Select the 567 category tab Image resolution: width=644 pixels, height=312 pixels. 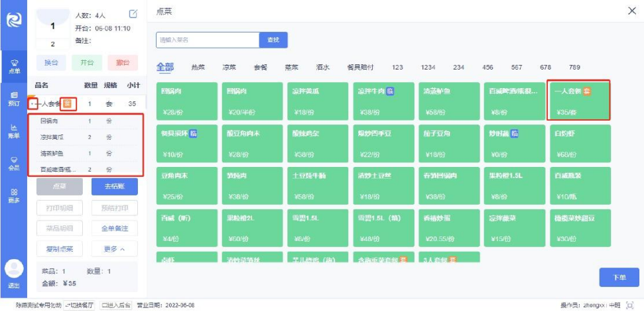[x=517, y=68]
